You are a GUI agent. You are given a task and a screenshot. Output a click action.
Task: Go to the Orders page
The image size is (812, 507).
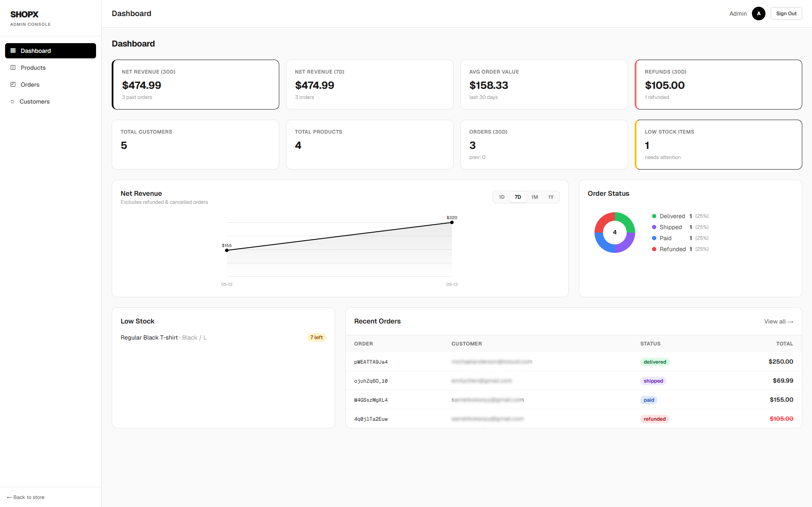50,85
